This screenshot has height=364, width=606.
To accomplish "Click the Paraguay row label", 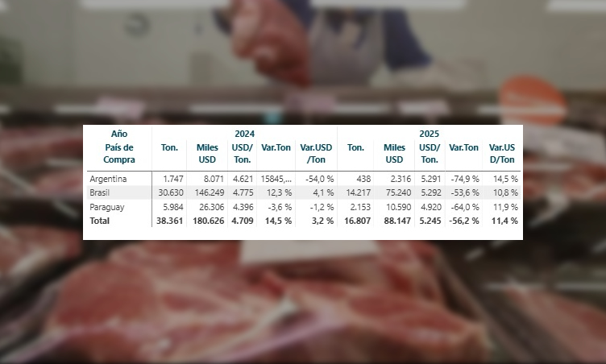I will [107, 207].
